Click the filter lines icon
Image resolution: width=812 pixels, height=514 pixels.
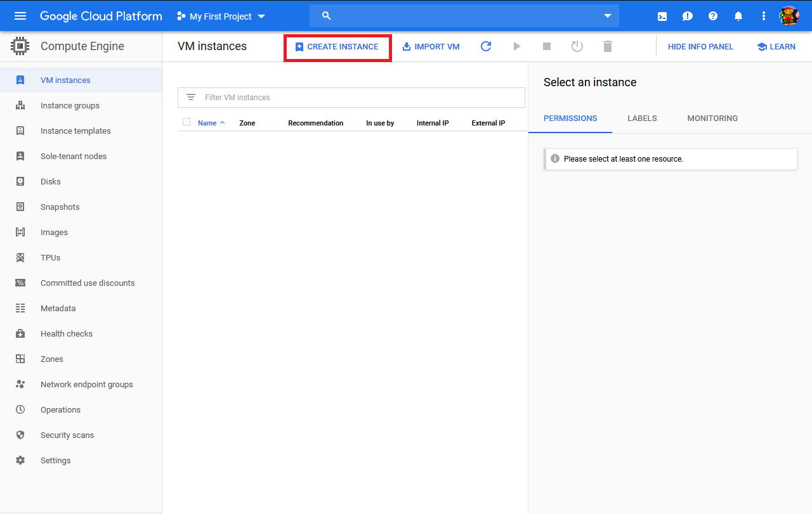coord(191,97)
